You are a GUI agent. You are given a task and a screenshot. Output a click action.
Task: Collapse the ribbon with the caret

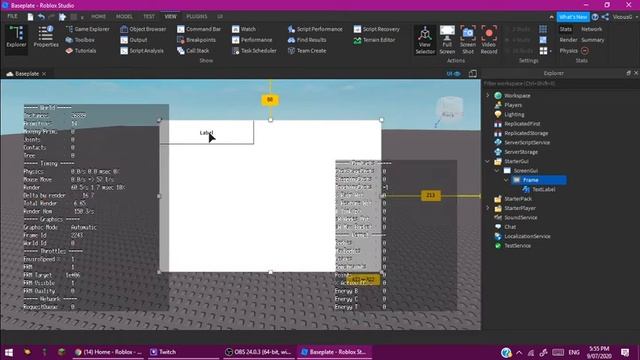click(551, 17)
